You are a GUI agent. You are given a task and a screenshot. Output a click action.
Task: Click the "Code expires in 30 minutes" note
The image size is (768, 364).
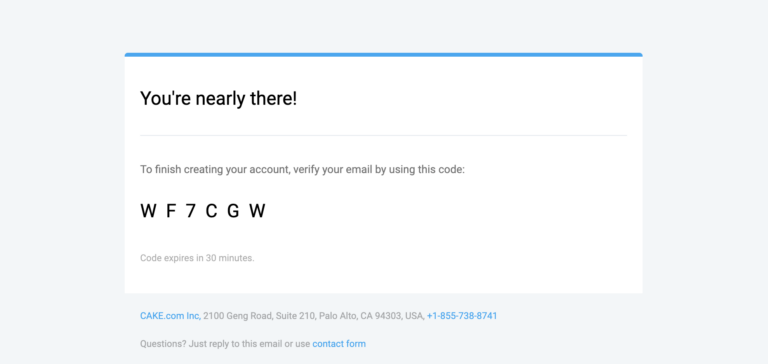(197, 258)
